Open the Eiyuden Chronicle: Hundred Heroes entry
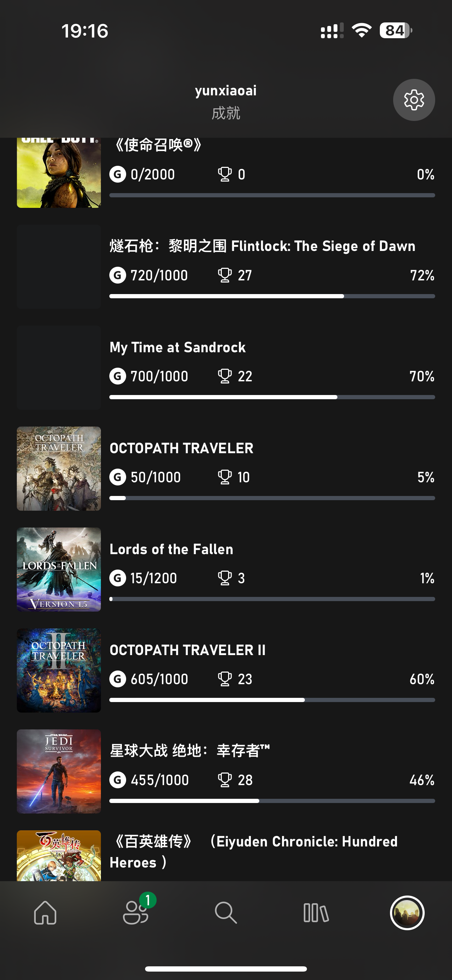The width and height of the screenshot is (452, 980). pos(253,852)
